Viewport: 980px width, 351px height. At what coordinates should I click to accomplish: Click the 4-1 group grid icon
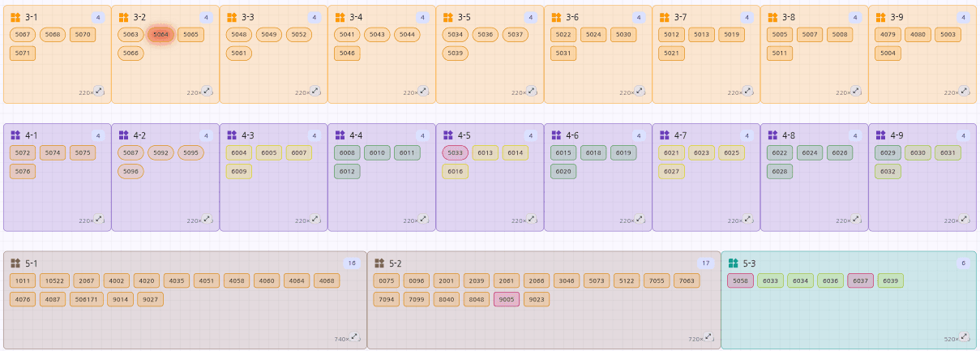tap(15, 135)
